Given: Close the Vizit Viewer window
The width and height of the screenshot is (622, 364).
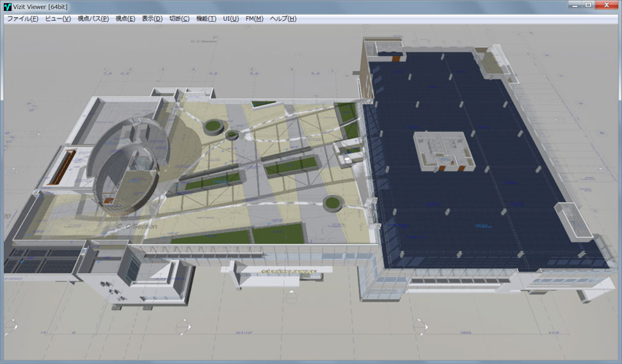Looking at the screenshot, I should click(x=607, y=5).
